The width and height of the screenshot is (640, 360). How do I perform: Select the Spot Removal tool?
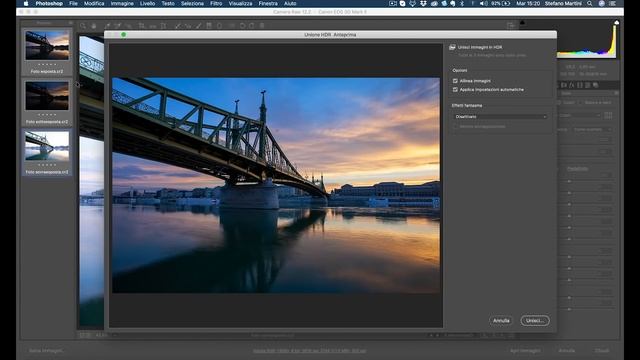click(178, 26)
